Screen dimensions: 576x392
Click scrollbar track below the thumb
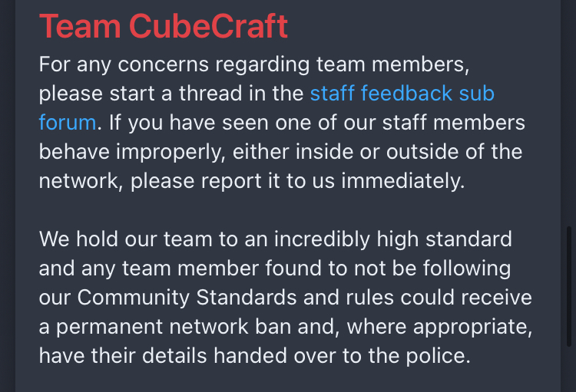click(x=569, y=369)
